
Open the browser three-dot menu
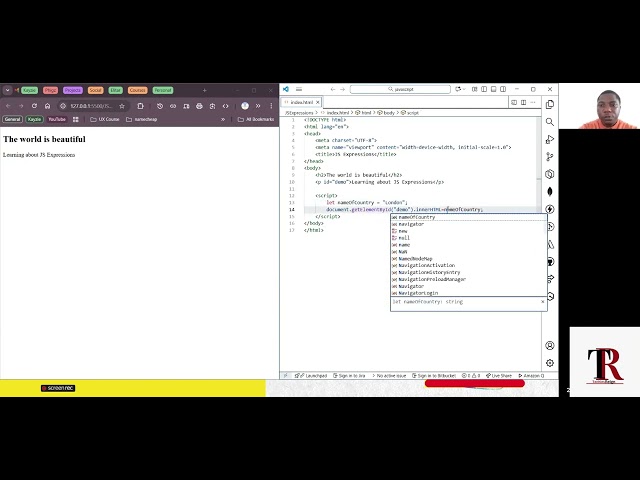(271, 106)
